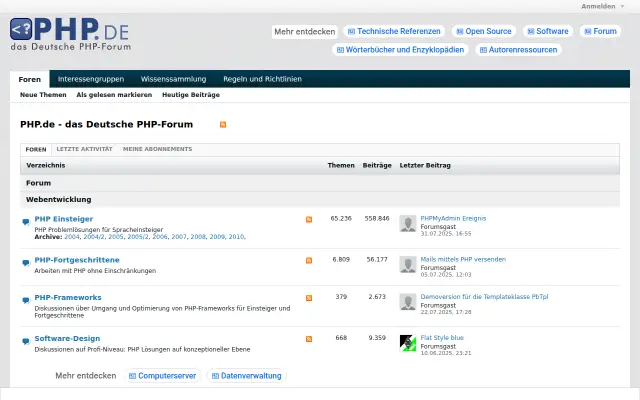Screen dimensions: 640x400
Task: Open the Software-Design forum
Action: click(67, 338)
